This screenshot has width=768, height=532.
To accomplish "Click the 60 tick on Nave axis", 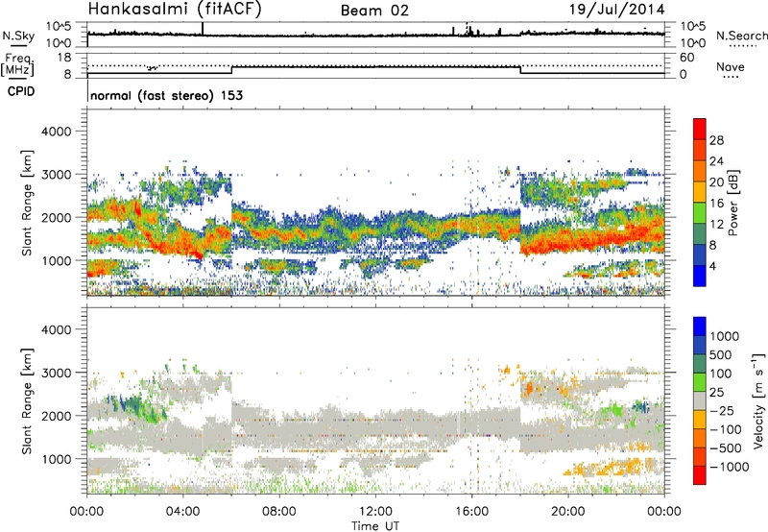I will point(687,58).
